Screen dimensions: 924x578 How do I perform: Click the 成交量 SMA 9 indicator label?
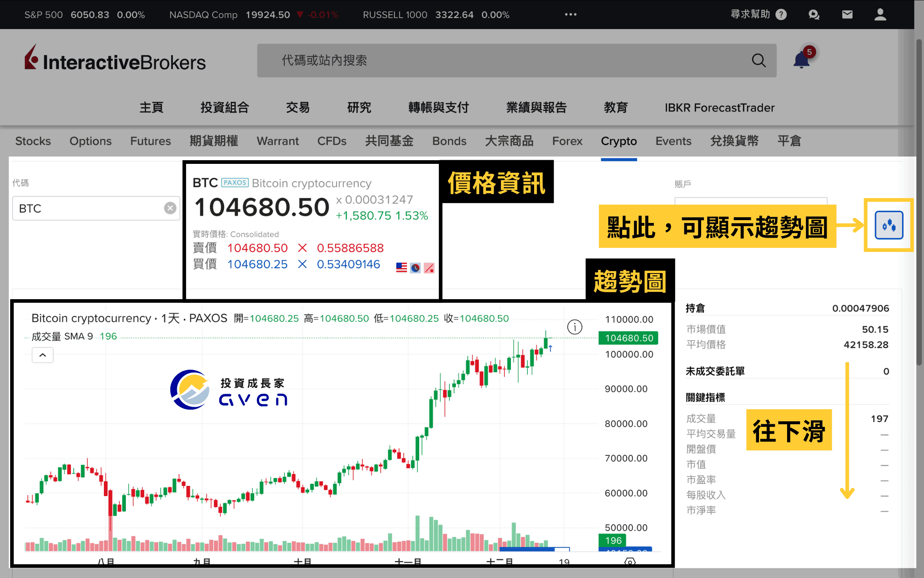62,336
